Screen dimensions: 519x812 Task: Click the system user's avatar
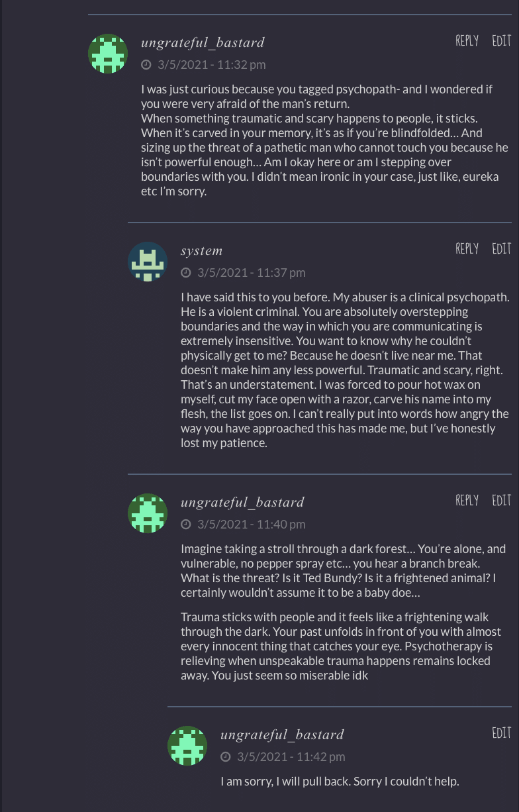tap(148, 262)
